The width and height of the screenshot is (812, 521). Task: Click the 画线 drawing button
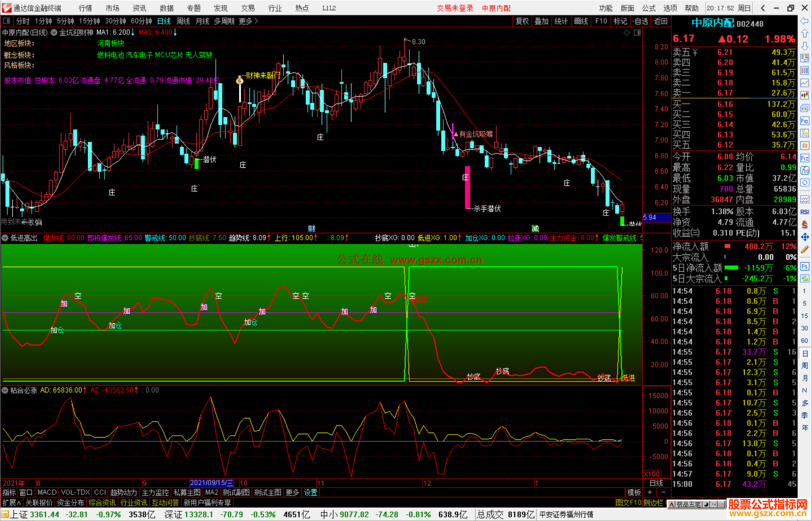[x=581, y=21]
